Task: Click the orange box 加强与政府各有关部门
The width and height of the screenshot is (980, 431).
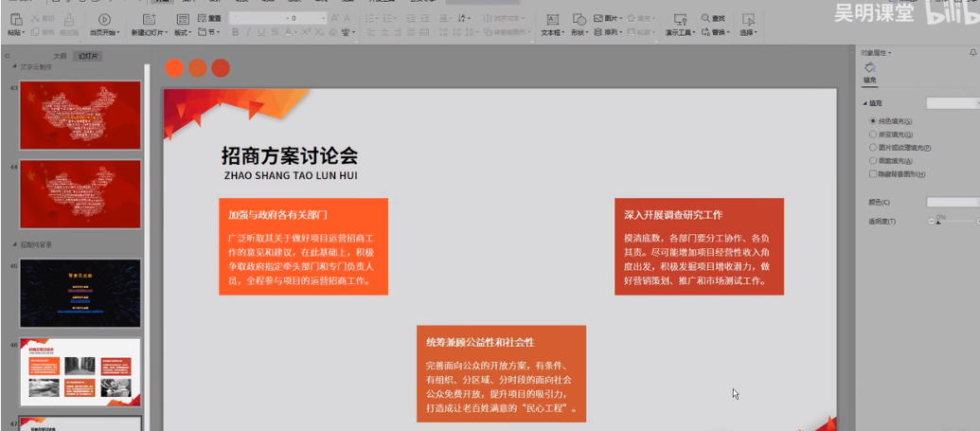Action: 303,246
